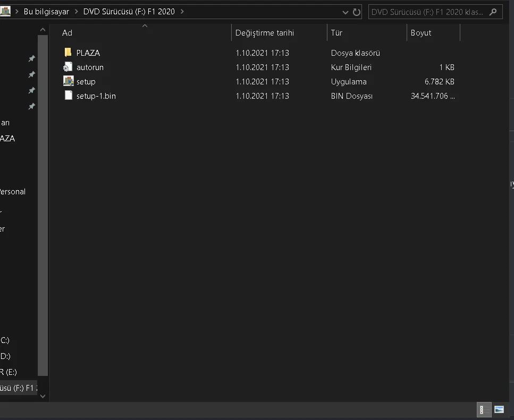
Task: Sort by Ad column header
Action: (x=67, y=33)
